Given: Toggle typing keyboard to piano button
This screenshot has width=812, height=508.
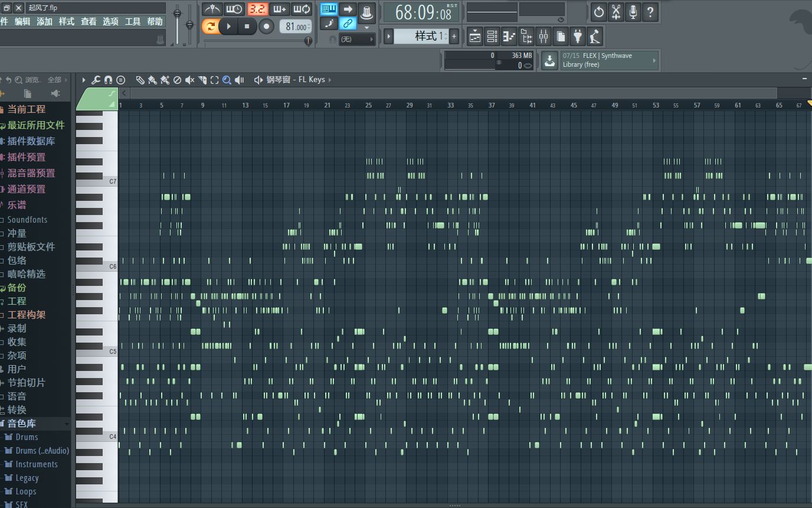Looking at the screenshot, I should pyautogui.click(x=329, y=9).
